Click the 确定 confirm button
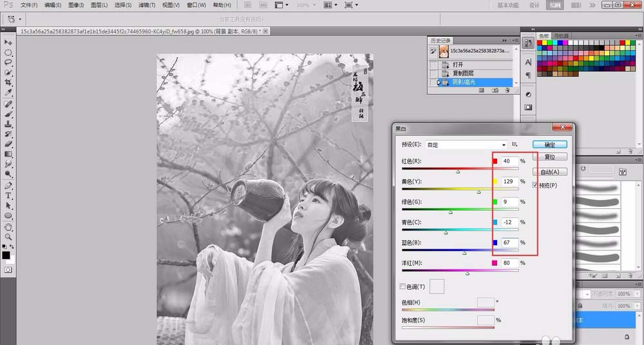The image size is (644, 345). click(x=549, y=144)
